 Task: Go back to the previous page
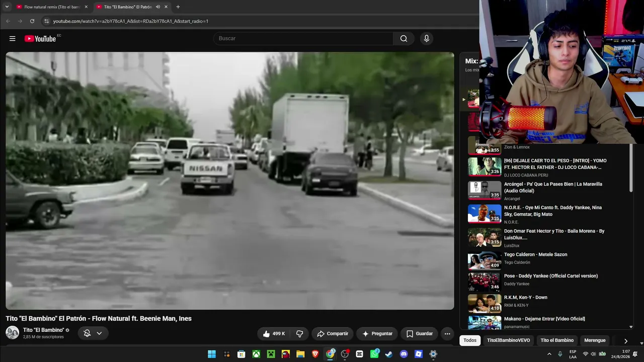coord(8,21)
